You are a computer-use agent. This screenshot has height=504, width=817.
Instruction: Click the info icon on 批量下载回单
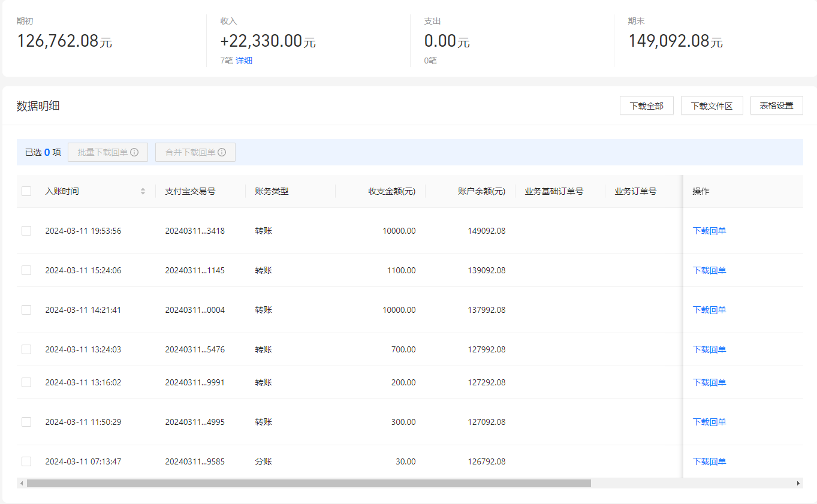(x=135, y=152)
